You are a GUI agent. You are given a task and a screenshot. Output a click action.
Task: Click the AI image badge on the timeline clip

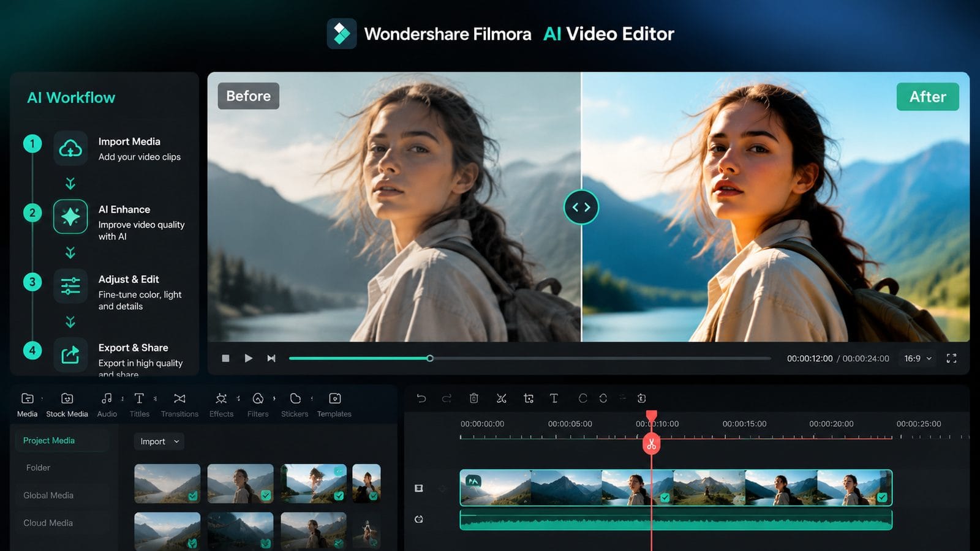[x=473, y=481]
